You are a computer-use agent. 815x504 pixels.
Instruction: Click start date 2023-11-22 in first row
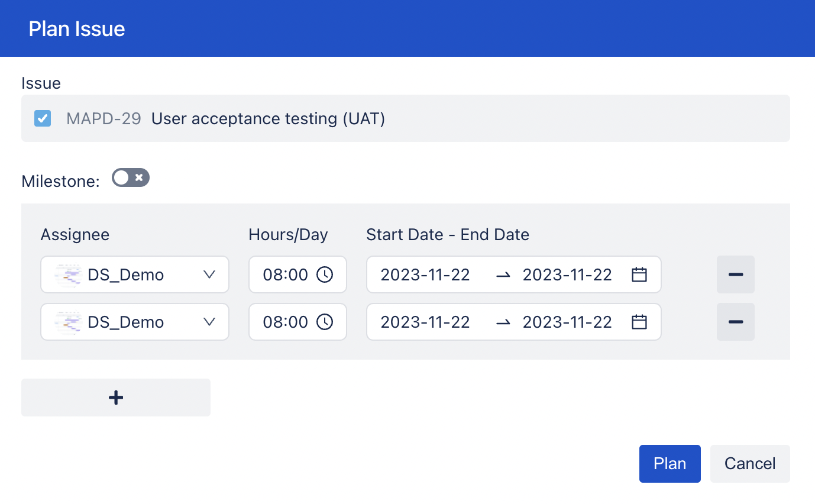[x=425, y=274]
